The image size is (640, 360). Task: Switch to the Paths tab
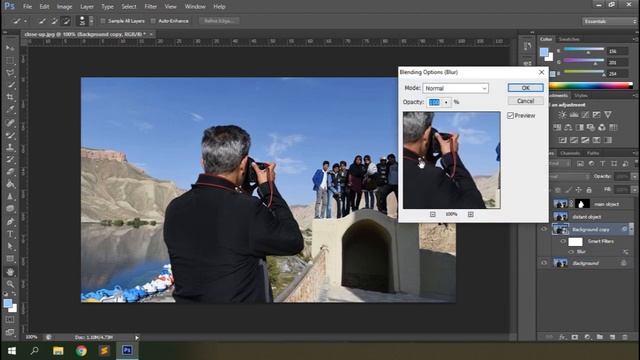pyautogui.click(x=593, y=153)
